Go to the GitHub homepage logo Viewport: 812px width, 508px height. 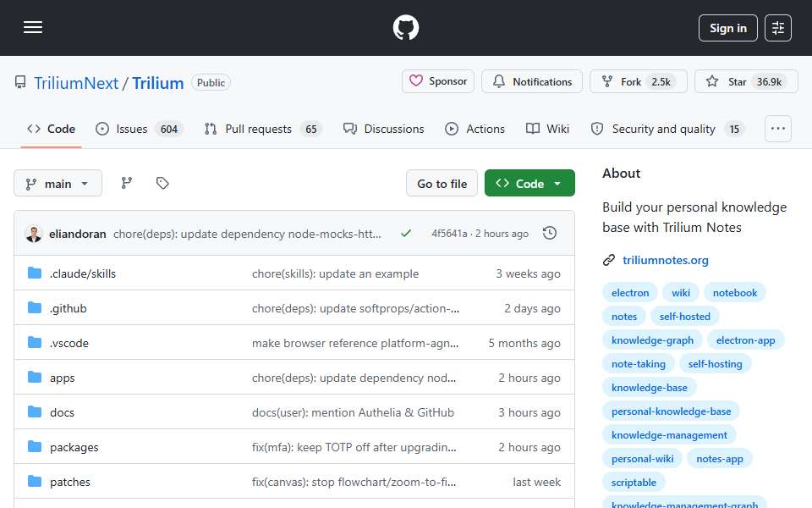pyautogui.click(x=405, y=27)
